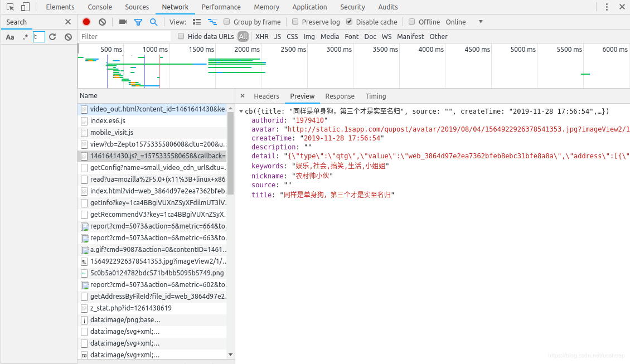Filter requests by CSS
The image size is (630, 364).
pyautogui.click(x=292, y=37)
